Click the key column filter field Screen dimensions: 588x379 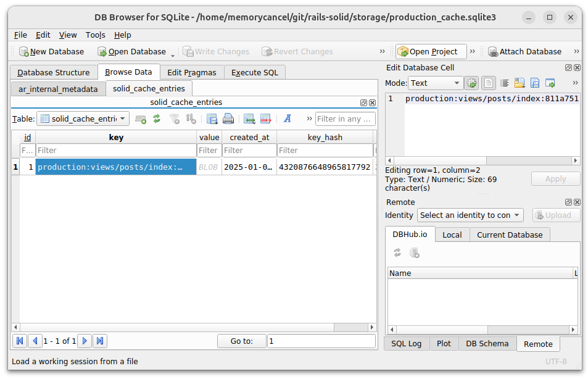116,151
